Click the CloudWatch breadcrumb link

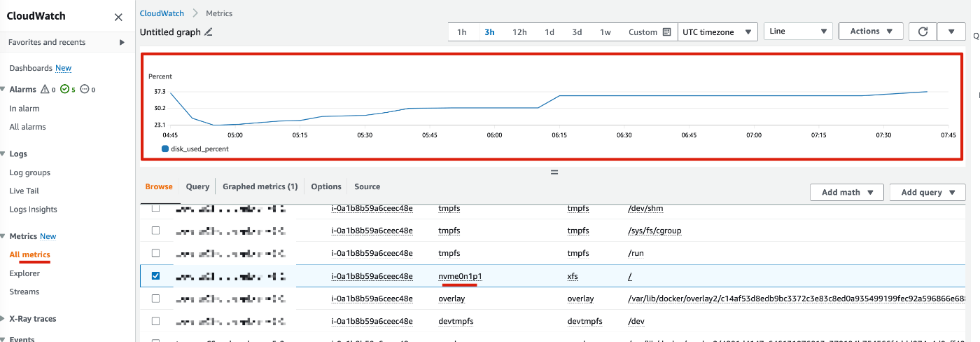[x=162, y=13]
